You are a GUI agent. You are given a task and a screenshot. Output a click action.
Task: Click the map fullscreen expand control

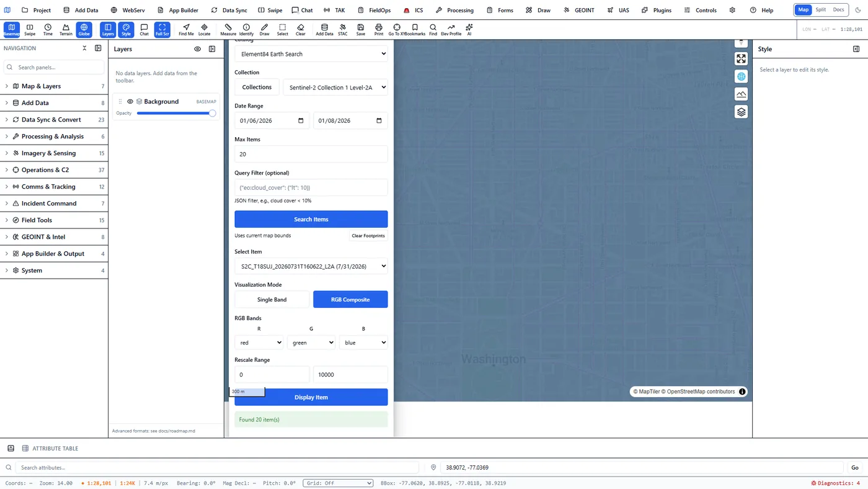pos(741,58)
